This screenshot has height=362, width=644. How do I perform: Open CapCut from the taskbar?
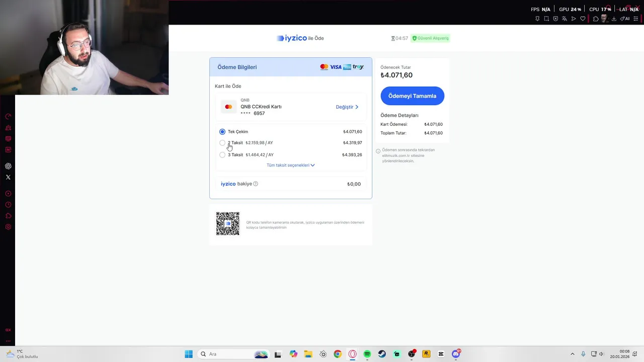(441, 354)
